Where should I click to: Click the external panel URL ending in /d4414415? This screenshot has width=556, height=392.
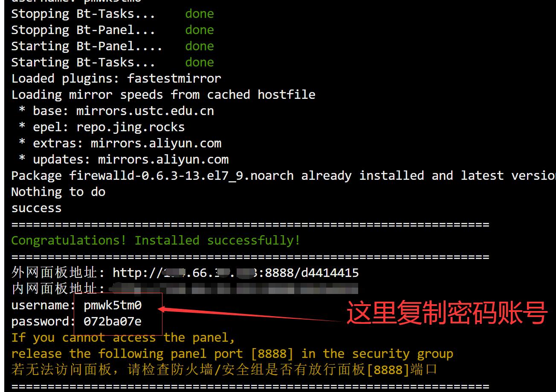pyautogui.click(x=235, y=273)
